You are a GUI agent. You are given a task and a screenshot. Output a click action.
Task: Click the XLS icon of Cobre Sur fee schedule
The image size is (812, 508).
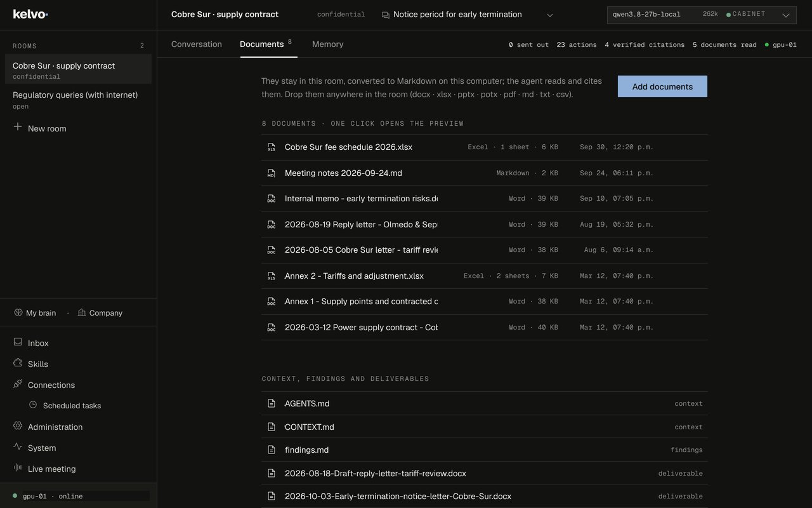pyautogui.click(x=272, y=147)
